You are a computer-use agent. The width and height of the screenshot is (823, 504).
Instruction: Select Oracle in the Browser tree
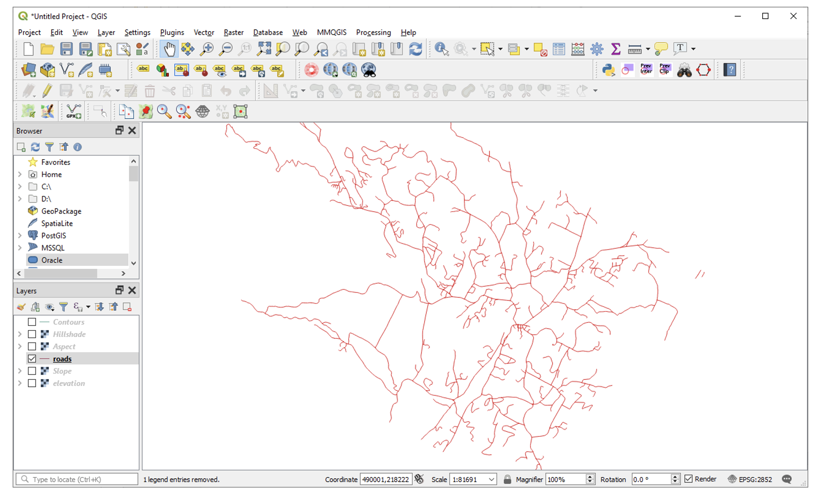[52, 260]
